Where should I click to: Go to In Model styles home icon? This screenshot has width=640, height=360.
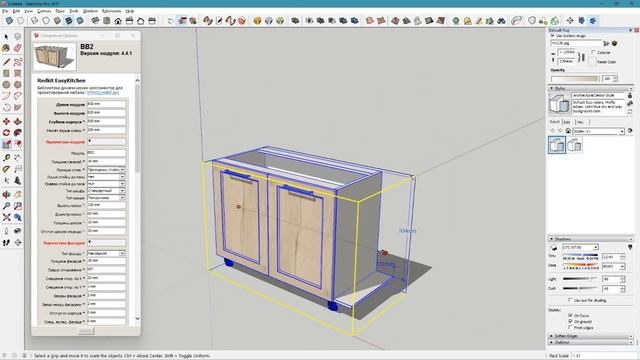pyautogui.click(x=568, y=131)
